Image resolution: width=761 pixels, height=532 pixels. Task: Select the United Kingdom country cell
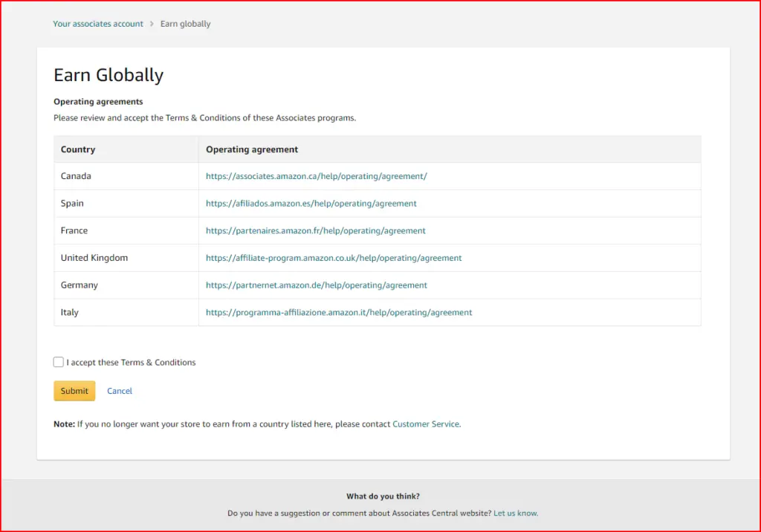[126, 258]
